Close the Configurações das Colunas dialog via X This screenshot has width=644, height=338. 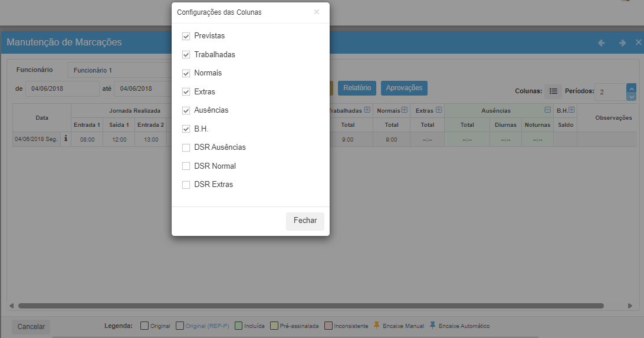click(x=317, y=12)
